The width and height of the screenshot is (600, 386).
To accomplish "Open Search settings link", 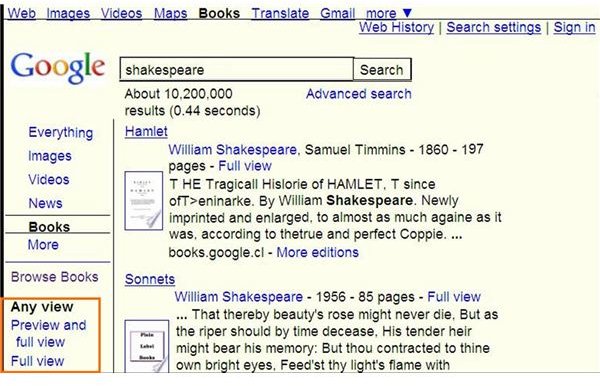I will 494,27.
